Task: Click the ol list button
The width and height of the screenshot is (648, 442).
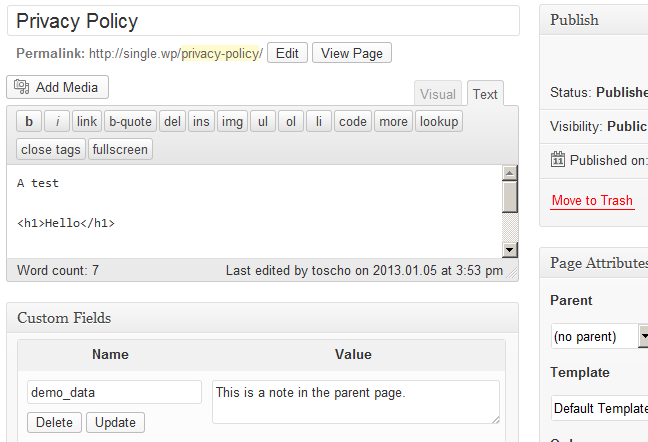Action: [291, 121]
